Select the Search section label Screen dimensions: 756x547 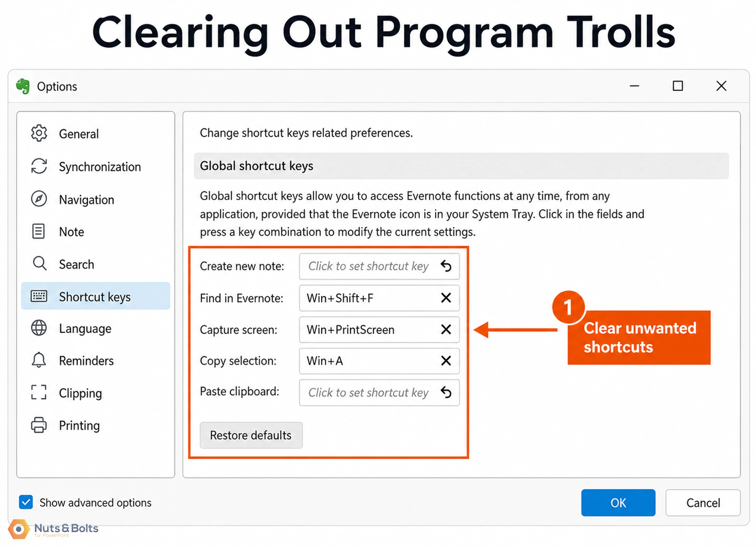(76, 264)
